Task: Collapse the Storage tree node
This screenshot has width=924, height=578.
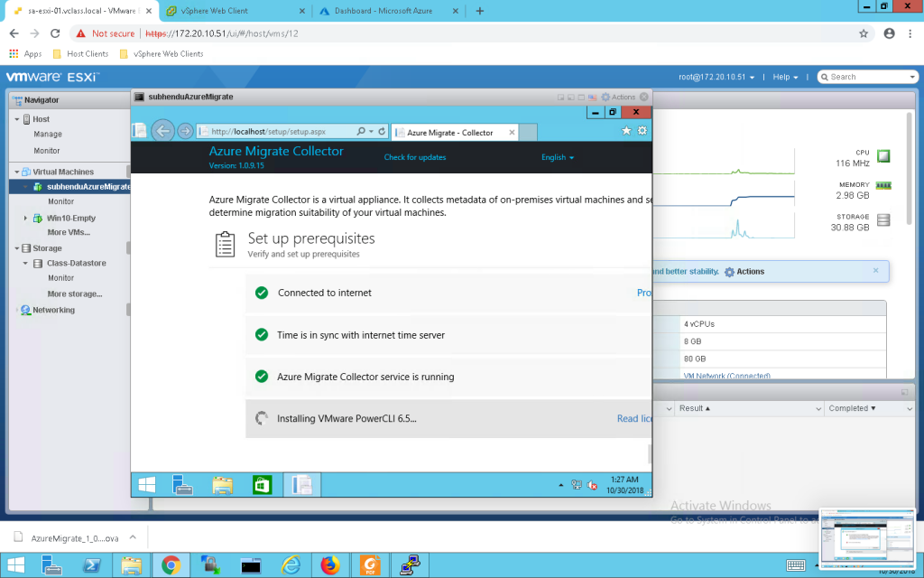Action: tap(17, 248)
